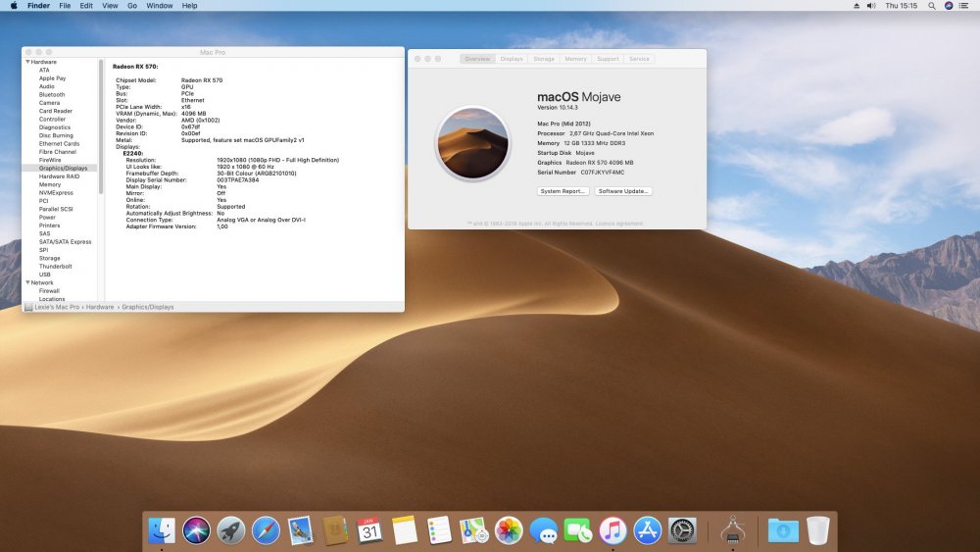
Task: Select NVMExpress in the sidebar
Action: [56, 192]
